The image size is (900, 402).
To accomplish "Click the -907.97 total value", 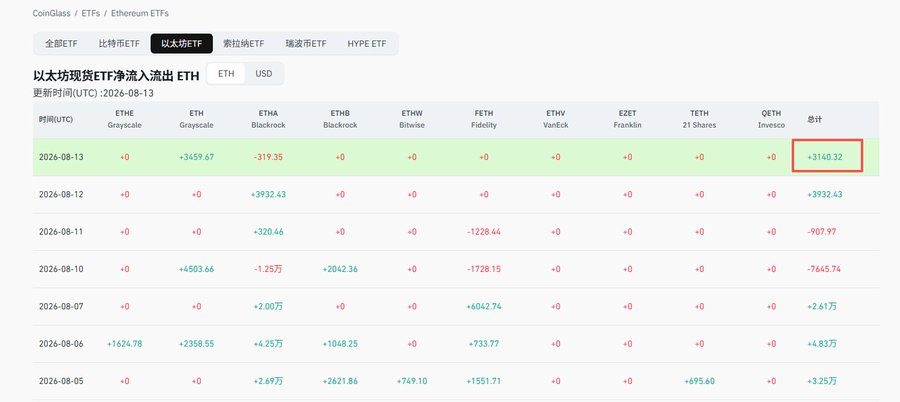I will pos(821,231).
